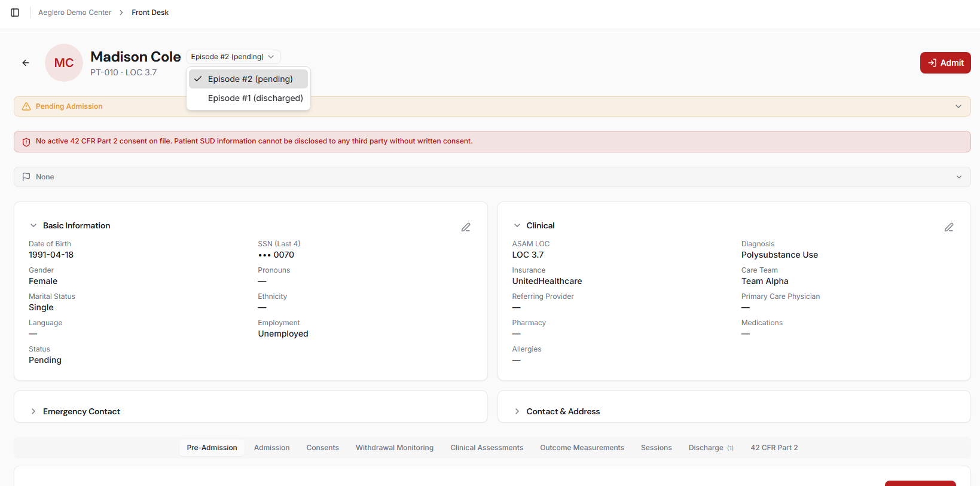Click the Female gender value
The width and height of the screenshot is (980, 486).
point(43,281)
